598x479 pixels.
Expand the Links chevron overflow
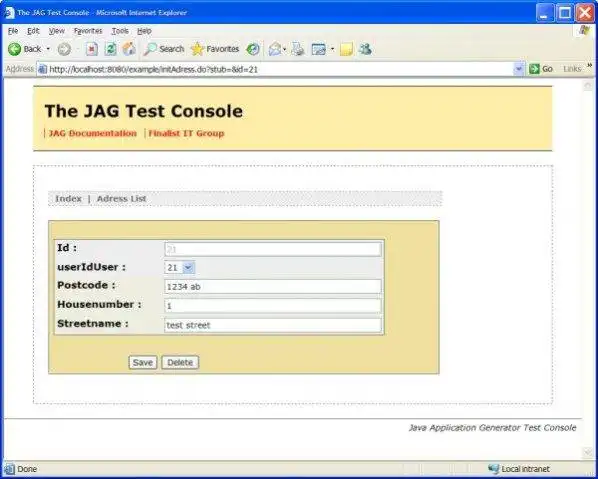pyautogui.click(x=590, y=66)
